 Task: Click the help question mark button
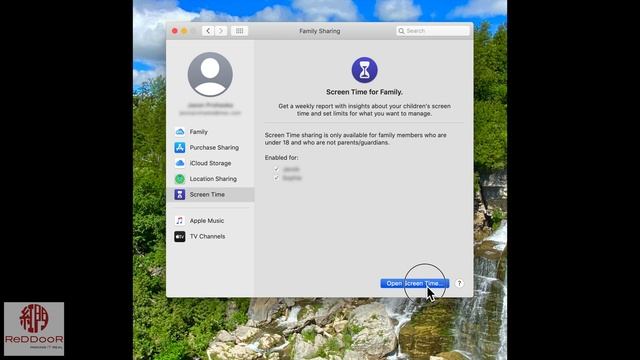(459, 283)
